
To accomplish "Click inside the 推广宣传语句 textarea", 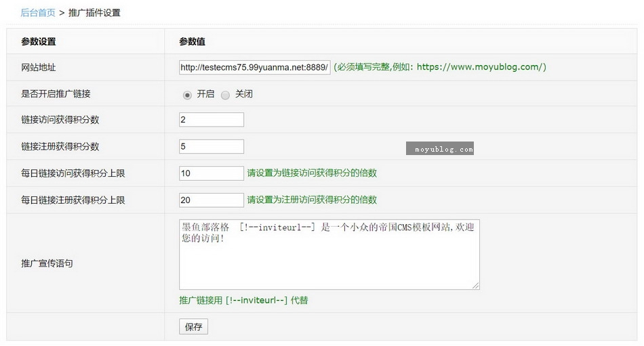I will coord(329,261).
